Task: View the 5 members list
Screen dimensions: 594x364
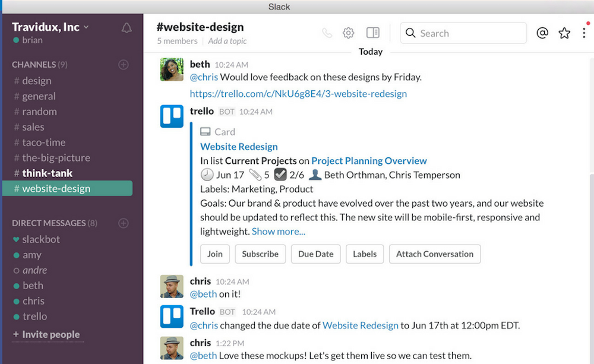Action: pyautogui.click(x=177, y=41)
